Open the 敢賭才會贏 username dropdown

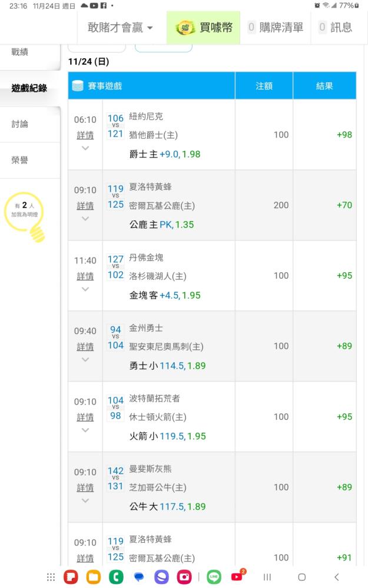pos(120,28)
